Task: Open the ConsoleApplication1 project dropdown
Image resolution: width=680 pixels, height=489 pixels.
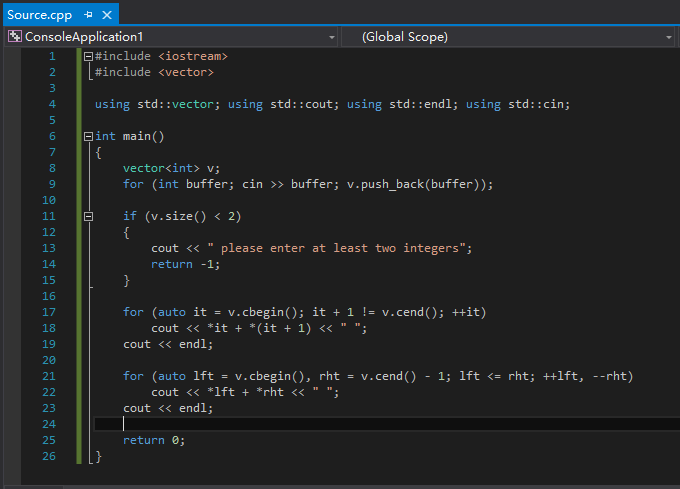Action: point(332,37)
